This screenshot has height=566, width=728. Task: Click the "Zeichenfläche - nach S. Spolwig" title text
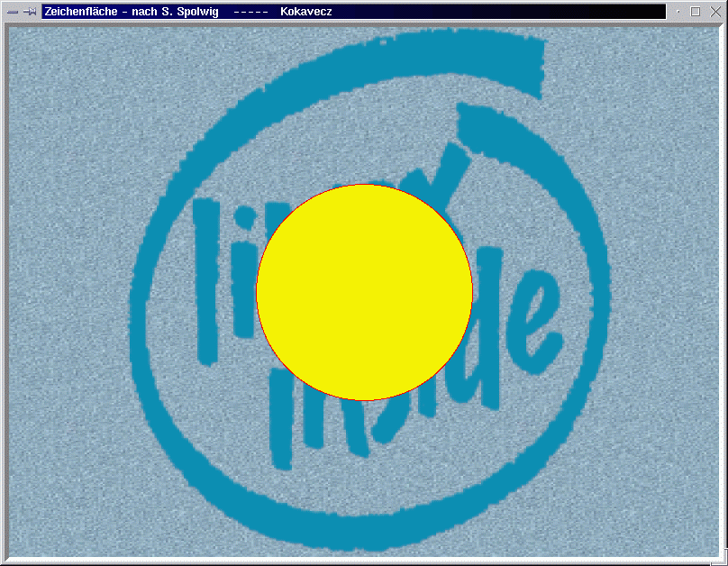click(131, 12)
